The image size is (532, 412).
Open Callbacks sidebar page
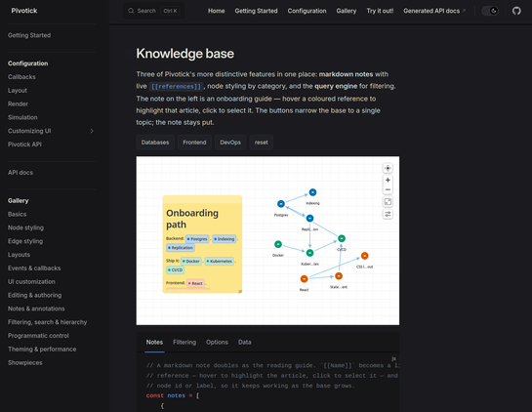click(x=21, y=77)
